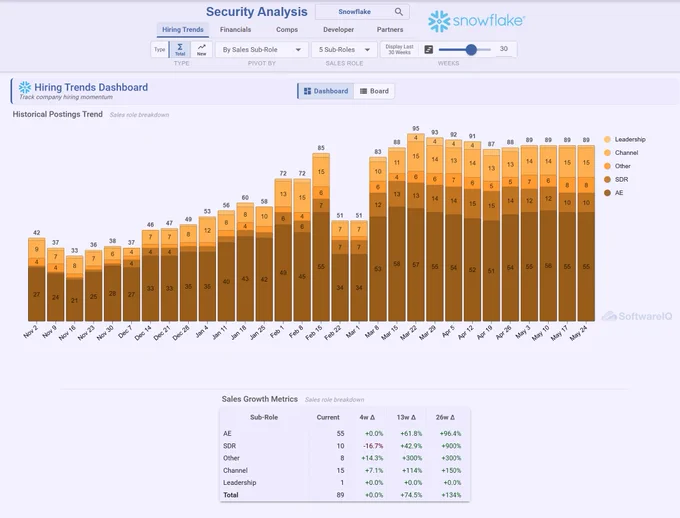Viewport: 680px width, 518px height.
Task: Click the Snowflake logo at top
Action: (x=476, y=21)
